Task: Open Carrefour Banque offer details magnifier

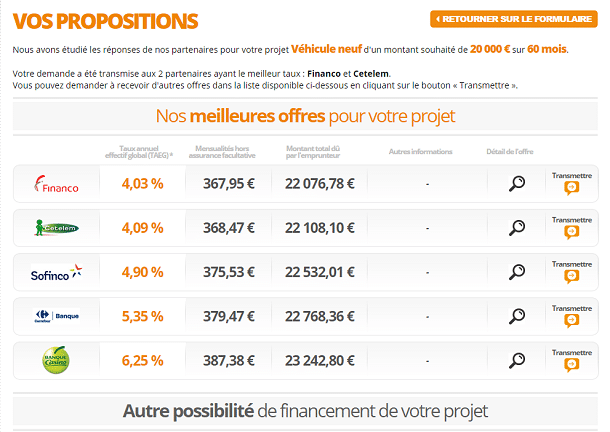Action: tap(517, 316)
